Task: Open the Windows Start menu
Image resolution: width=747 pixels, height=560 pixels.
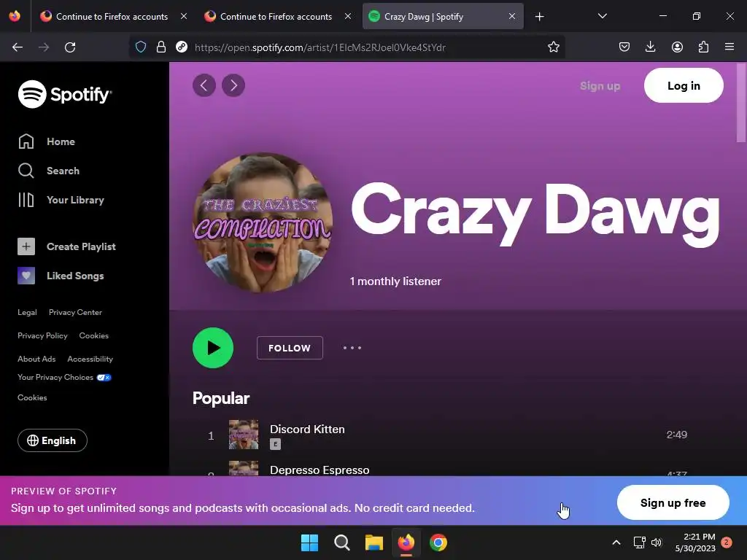Action: tap(309, 542)
